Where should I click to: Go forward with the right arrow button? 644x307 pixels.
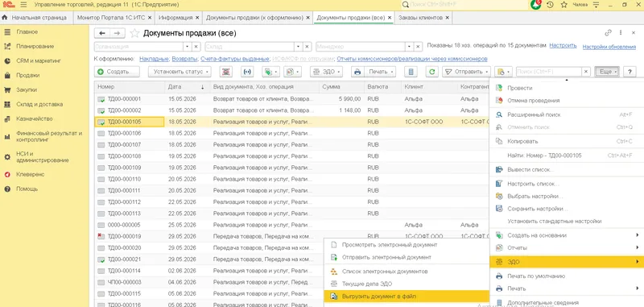click(x=117, y=33)
